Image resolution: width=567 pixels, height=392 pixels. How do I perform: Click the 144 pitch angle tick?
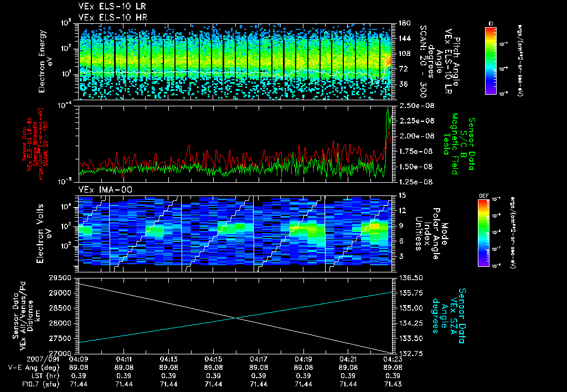coord(405,38)
